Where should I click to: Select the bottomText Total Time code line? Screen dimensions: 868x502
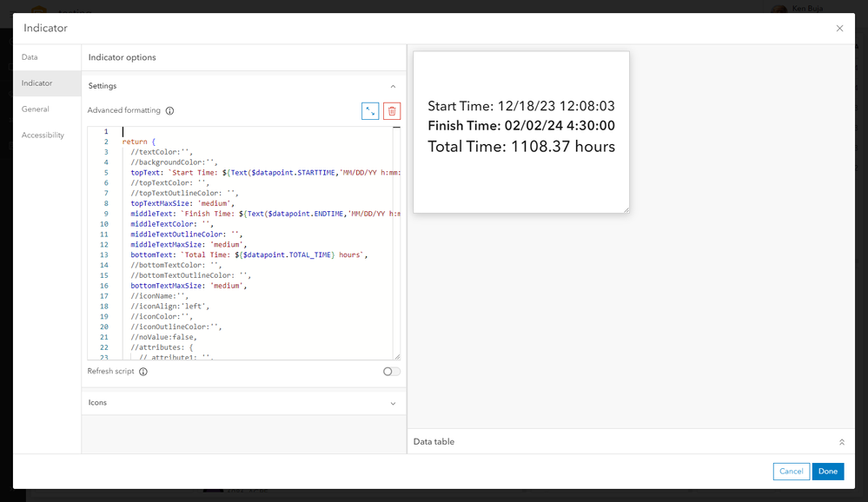249,254
